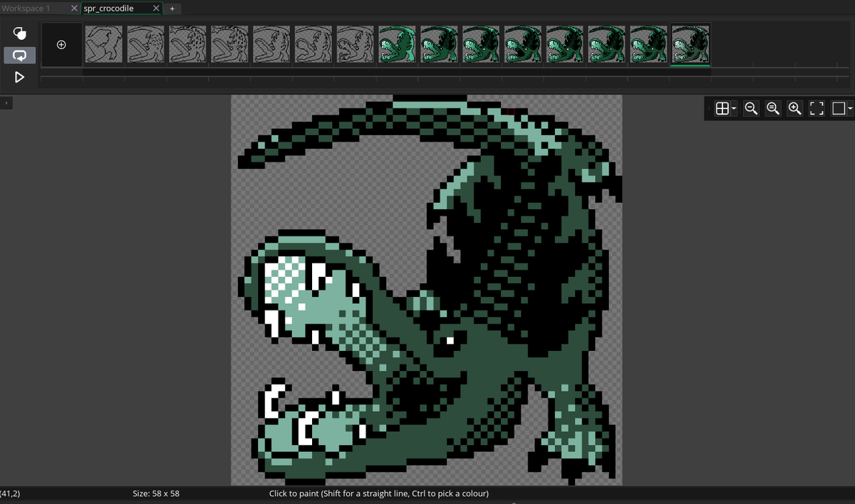Select the first sketch frame thumbnail
This screenshot has height=504, width=855.
coord(104,44)
